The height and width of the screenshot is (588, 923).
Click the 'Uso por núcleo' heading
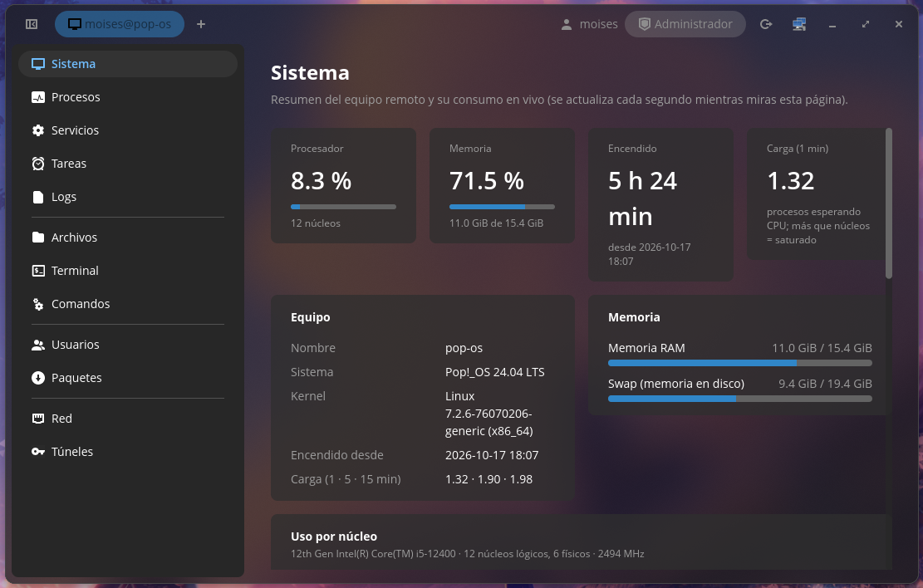tap(334, 537)
